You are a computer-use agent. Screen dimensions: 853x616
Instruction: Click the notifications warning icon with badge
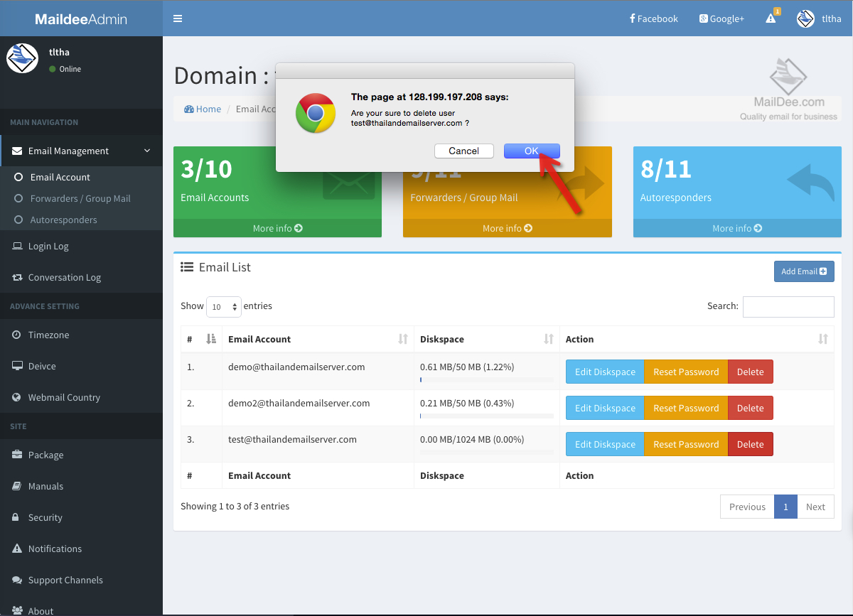point(771,19)
